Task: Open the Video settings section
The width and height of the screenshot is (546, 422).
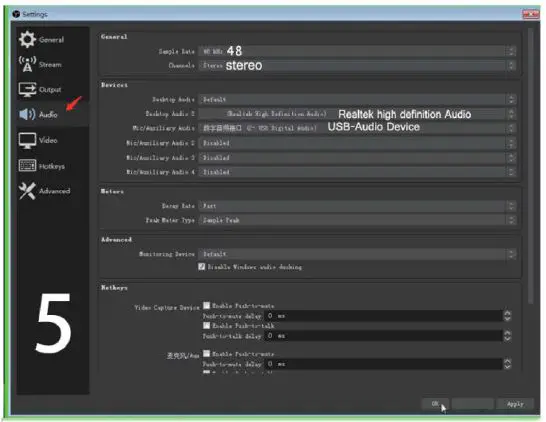Action: point(52,140)
